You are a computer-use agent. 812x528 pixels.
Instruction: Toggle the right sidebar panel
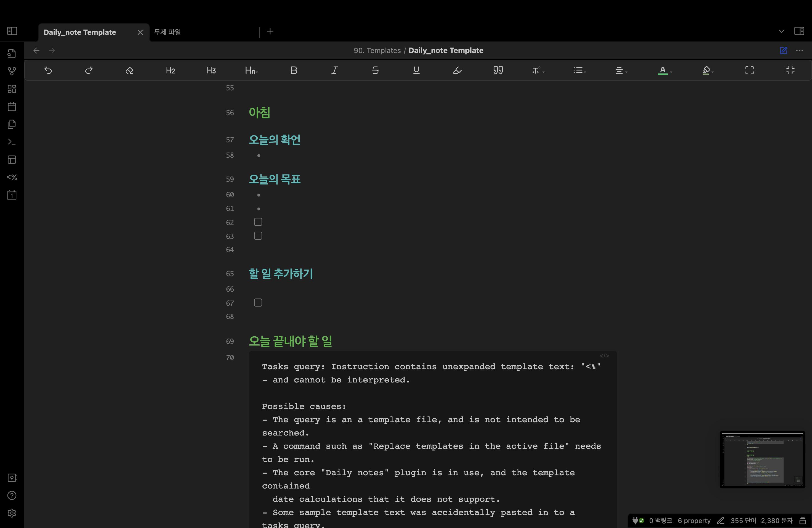(x=799, y=31)
